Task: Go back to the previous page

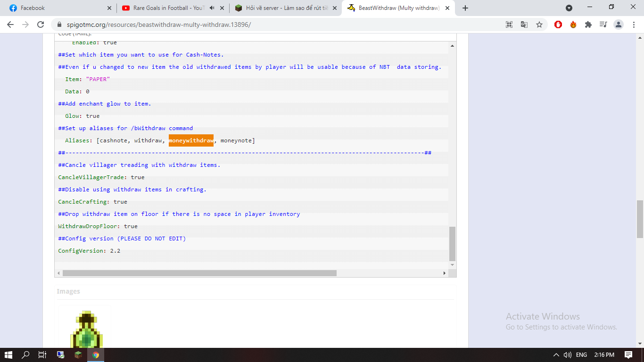Action: click(10, 25)
